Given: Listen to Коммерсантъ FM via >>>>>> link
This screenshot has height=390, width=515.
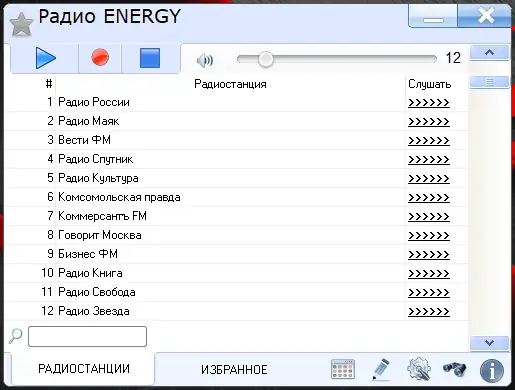Looking at the screenshot, I should (x=429, y=217).
